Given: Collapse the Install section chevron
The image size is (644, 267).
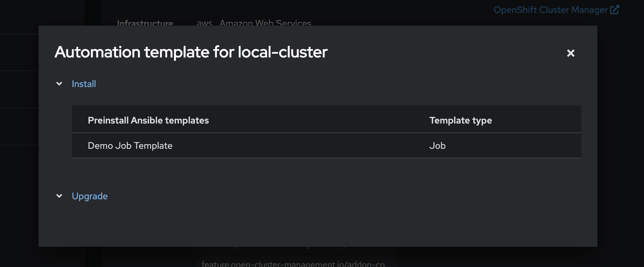Looking at the screenshot, I should [x=59, y=84].
